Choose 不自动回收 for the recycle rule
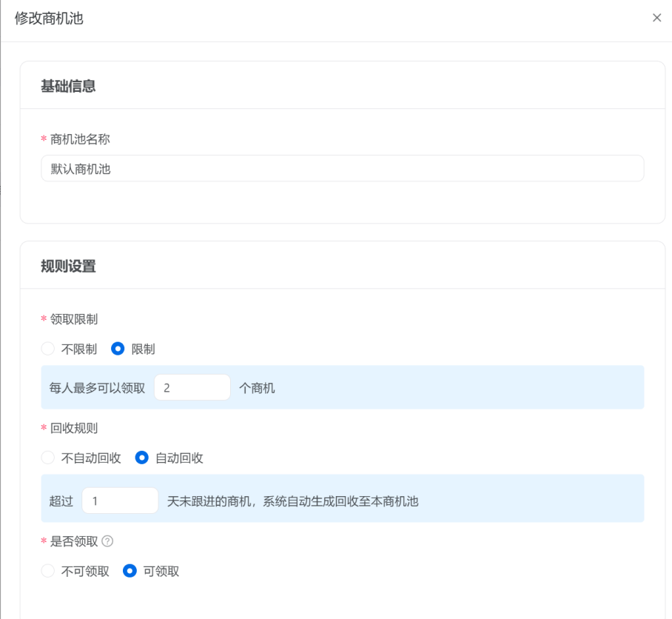Screen dimensions: 672x619 coord(48,458)
